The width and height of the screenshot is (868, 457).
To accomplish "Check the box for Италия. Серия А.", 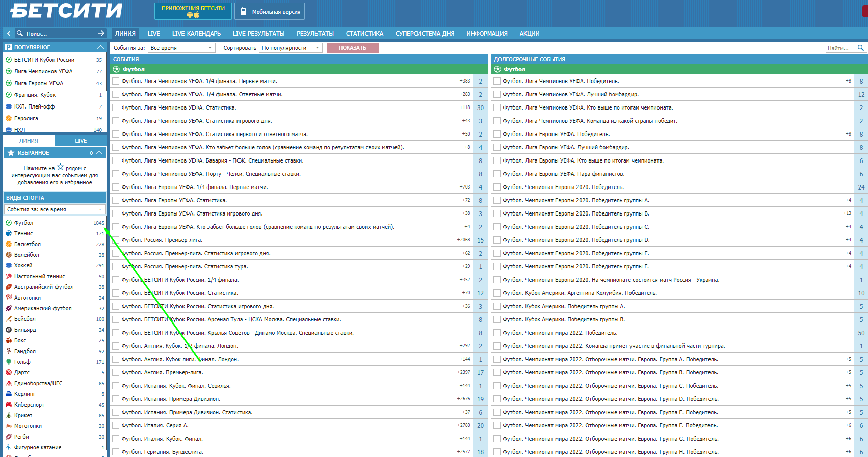I will coord(116,425).
